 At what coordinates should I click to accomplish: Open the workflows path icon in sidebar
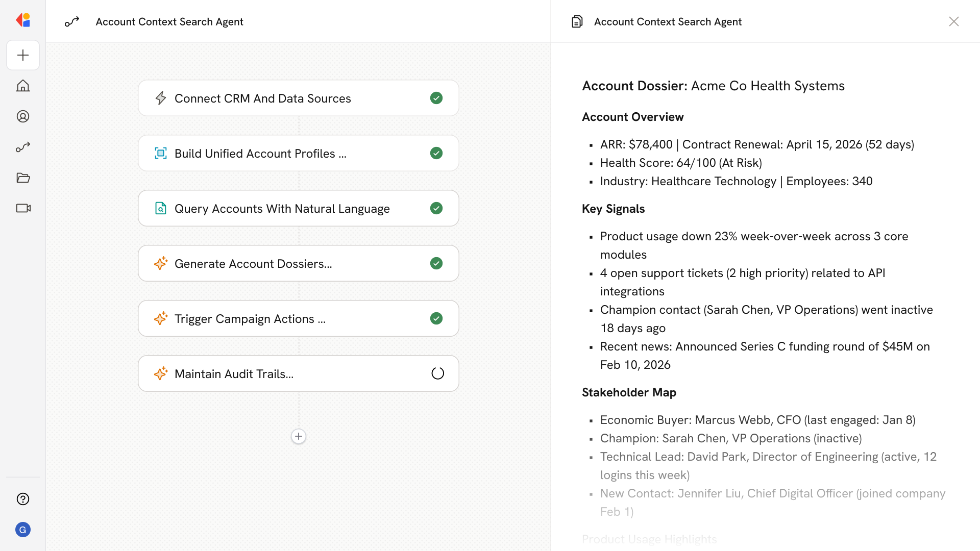[23, 147]
